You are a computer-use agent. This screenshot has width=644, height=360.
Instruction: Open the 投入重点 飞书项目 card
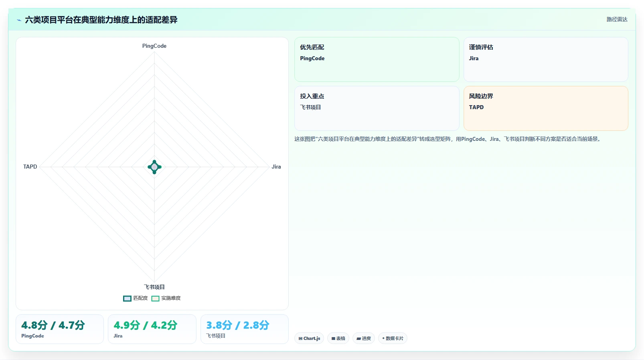[x=377, y=108]
